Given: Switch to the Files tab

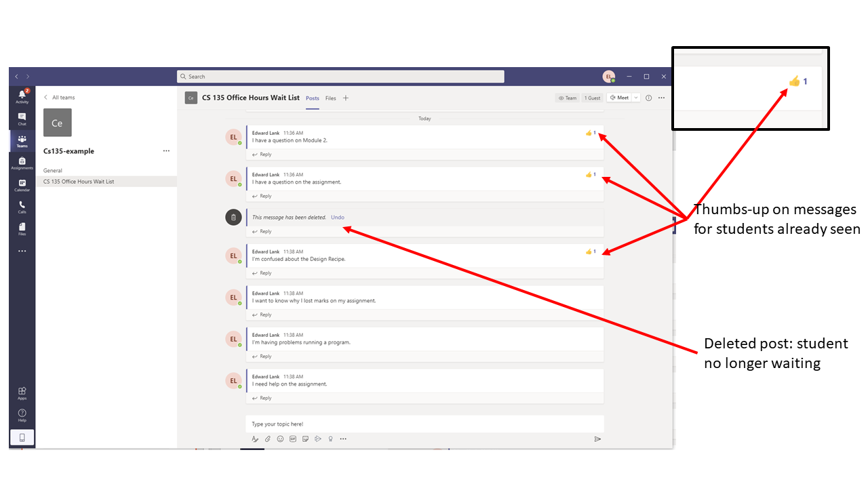Looking at the screenshot, I should [330, 98].
